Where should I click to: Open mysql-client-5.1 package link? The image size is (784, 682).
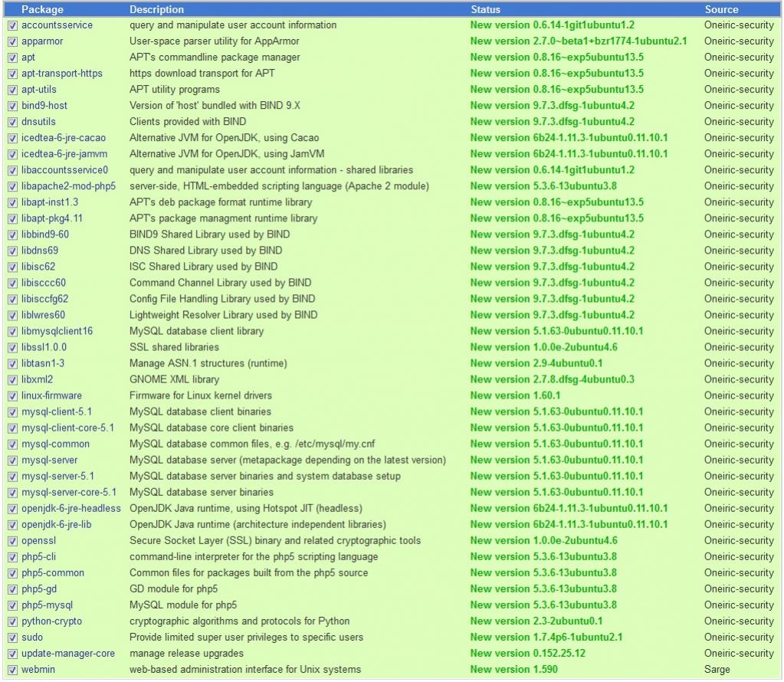(57, 412)
